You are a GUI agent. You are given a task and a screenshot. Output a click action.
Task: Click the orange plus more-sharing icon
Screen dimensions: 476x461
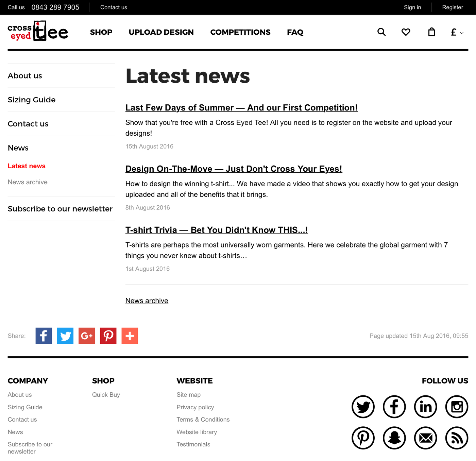pyautogui.click(x=130, y=336)
